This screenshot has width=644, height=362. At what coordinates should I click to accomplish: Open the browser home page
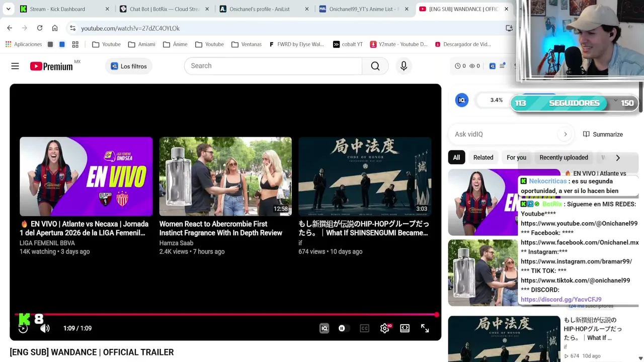[55, 28]
